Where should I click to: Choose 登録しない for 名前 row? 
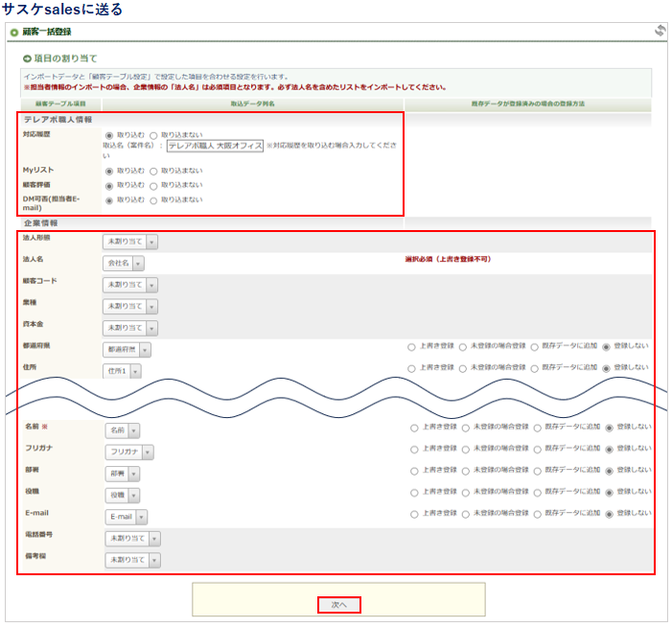point(609,428)
